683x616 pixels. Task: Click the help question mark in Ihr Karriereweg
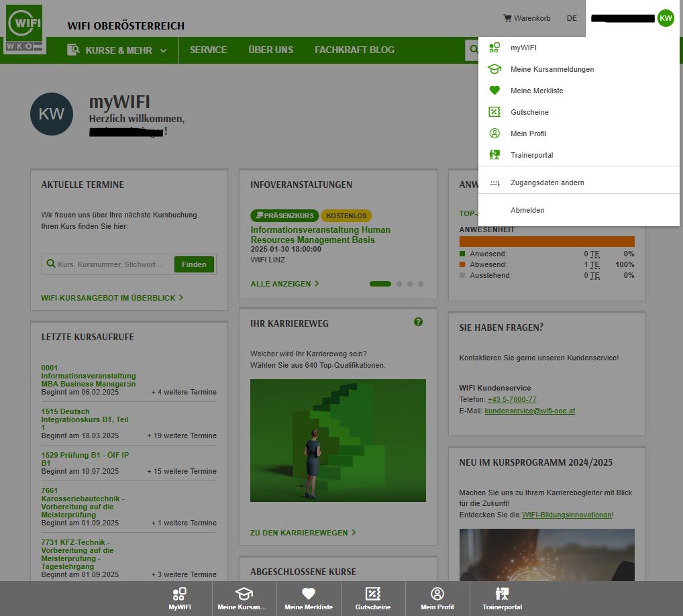point(418,322)
